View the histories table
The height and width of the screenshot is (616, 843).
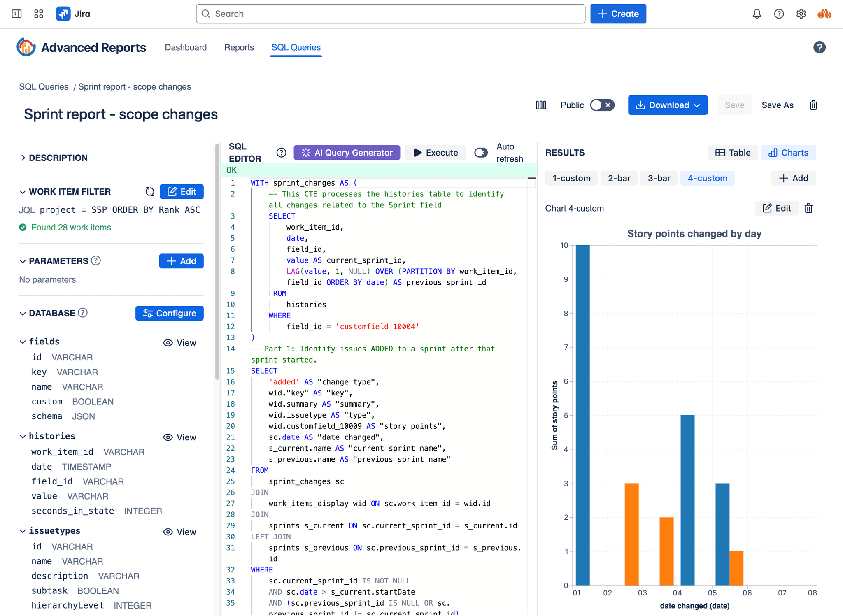pos(180,437)
